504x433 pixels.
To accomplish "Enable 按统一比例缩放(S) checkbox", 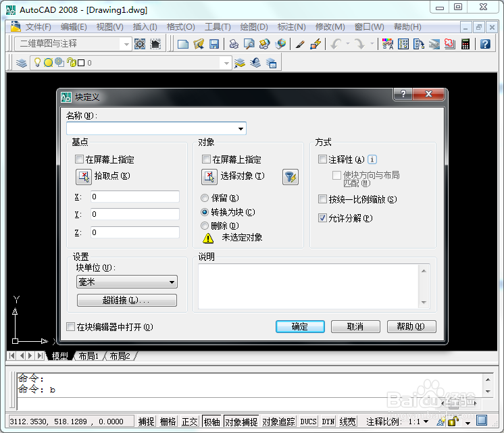I will (322, 199).
